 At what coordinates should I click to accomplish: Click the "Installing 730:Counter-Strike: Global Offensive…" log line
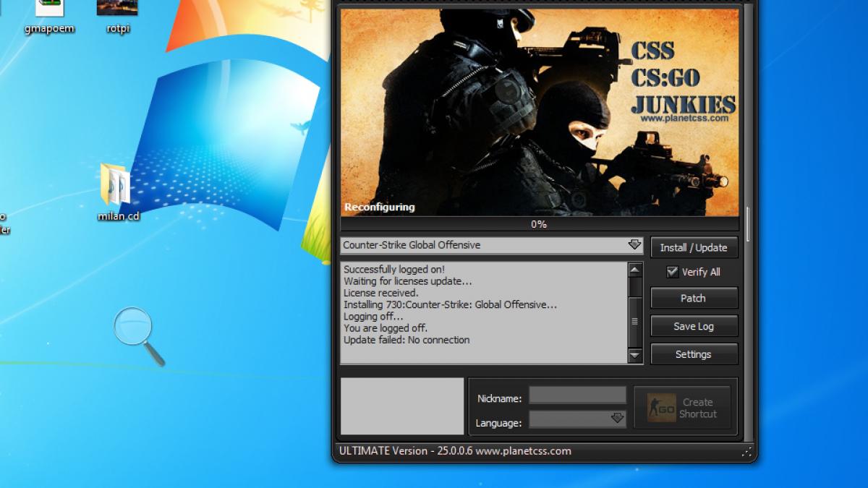pyautogui.click(x=451, y=304)
